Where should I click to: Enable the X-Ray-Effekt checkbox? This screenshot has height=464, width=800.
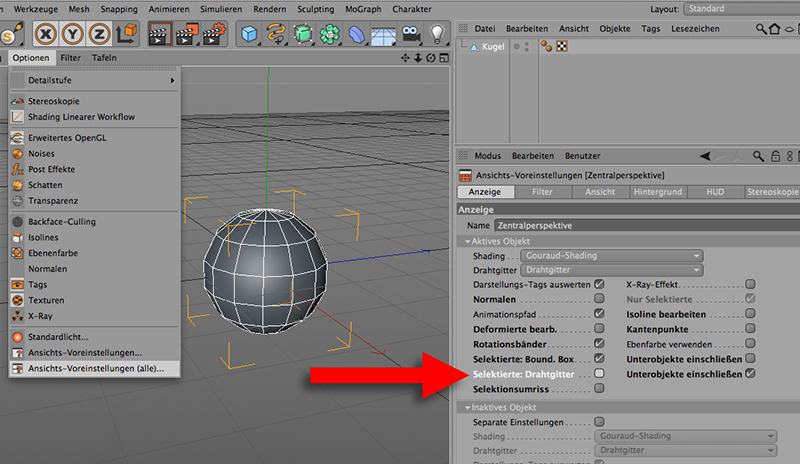(750, 284)
